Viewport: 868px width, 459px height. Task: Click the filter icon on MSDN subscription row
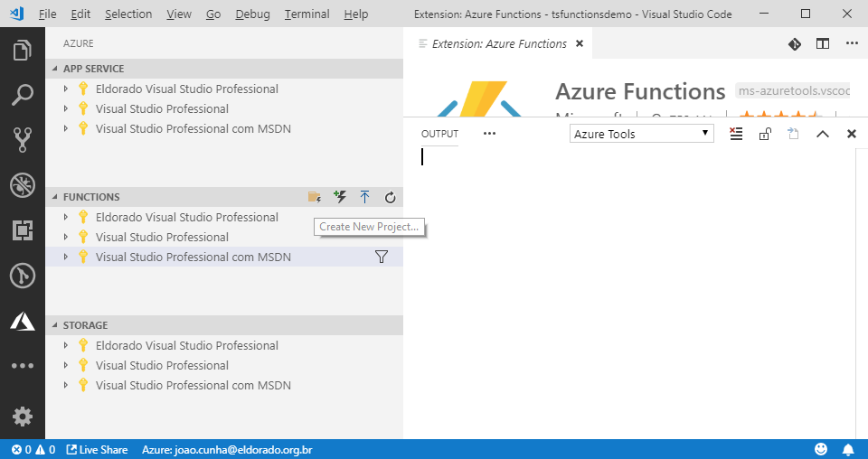pos(382,257)
